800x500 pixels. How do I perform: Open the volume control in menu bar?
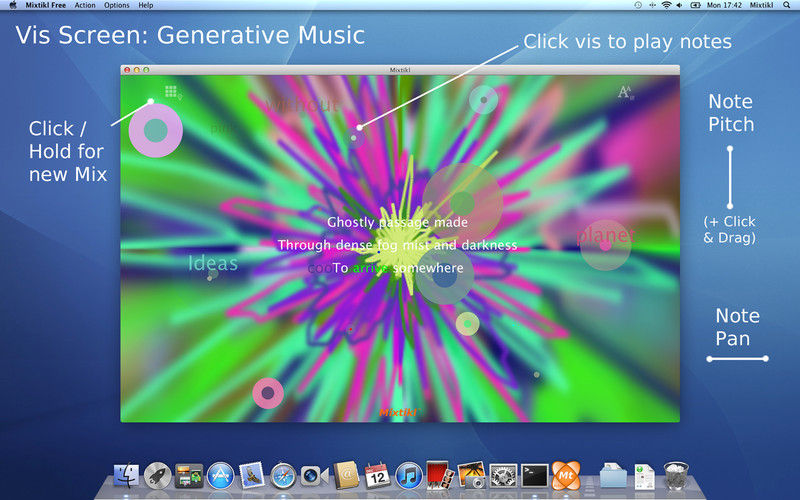680,5
